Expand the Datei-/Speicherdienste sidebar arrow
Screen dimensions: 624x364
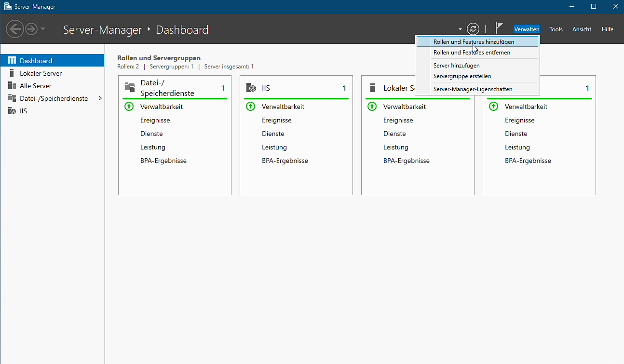(100, 98)
